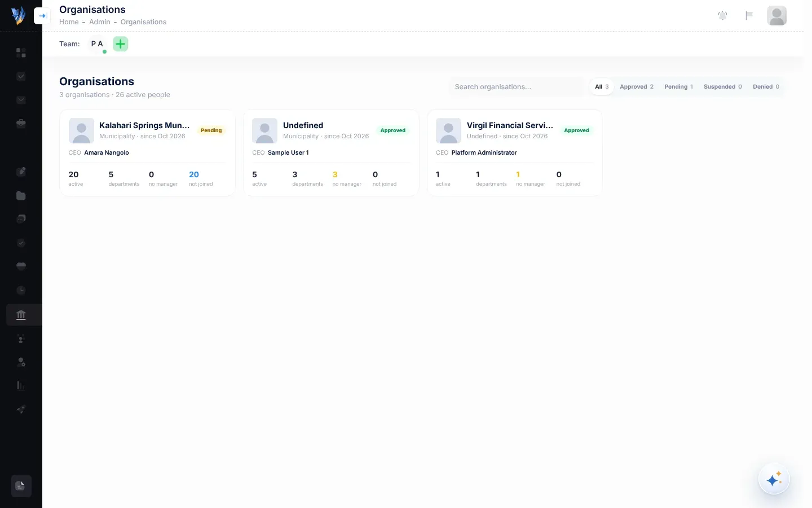Open the pencil edit icon in sidebar
Screen dimensions: 812x508
pos(21,172)
